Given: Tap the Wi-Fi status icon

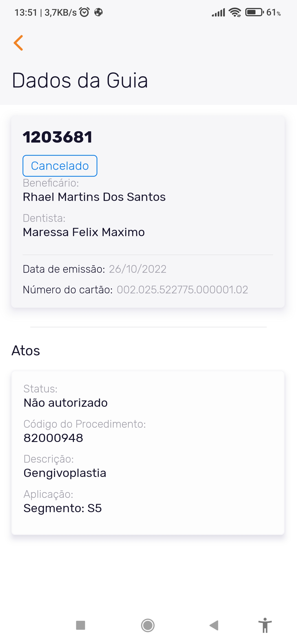Looking at the screenshot, I should [235, 12].
